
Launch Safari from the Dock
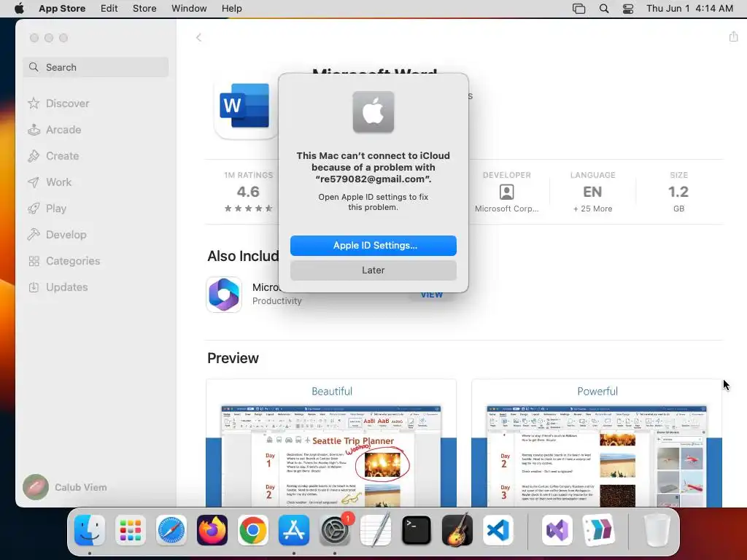[171, 530]
